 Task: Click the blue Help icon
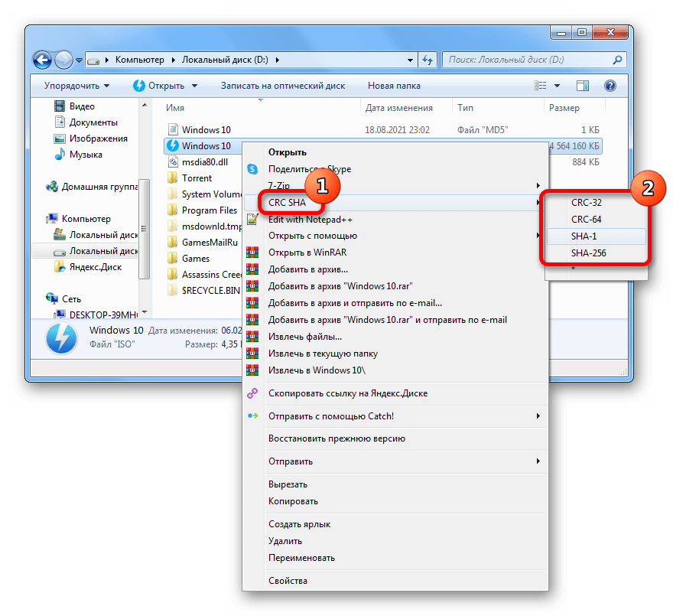click(610, 86)
